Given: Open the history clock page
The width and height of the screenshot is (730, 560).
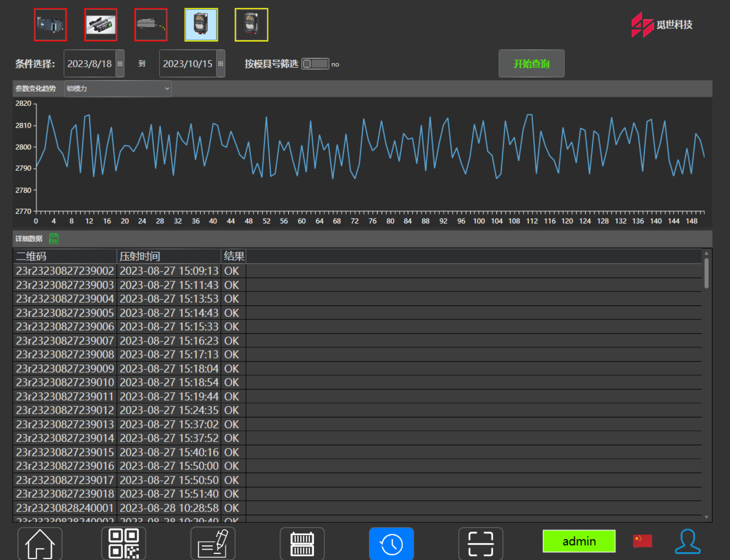Looking at the screenshot, I should tap(391, 544).
